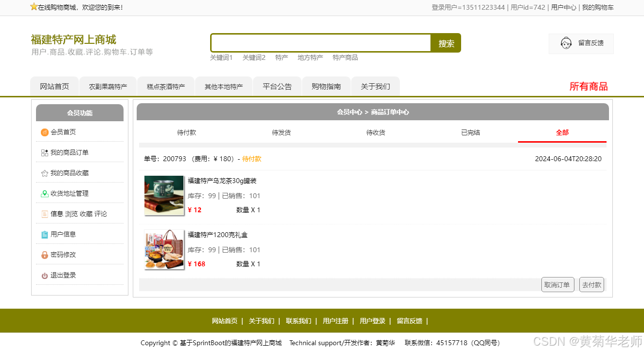Click footer link 用户注册
644x352 pixels.
point(336,321)
